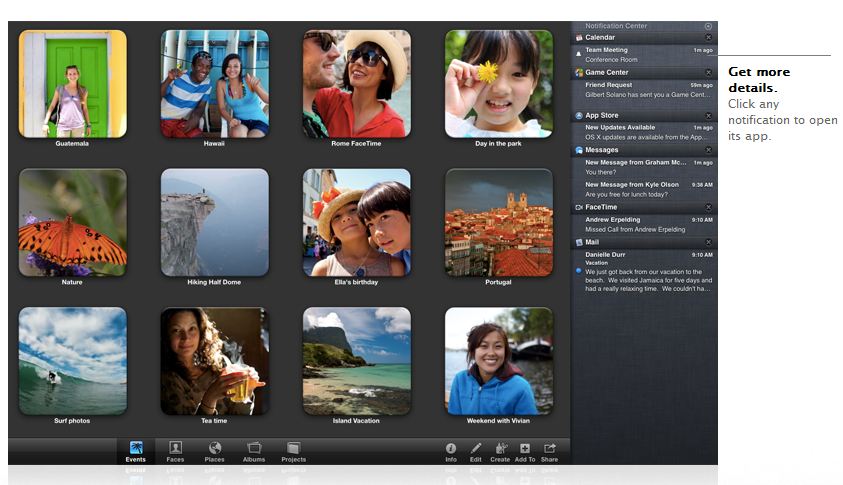Select the Tea time event thumbnail
843x485 pixels.
pyautogui.click(x=215, y=361)
